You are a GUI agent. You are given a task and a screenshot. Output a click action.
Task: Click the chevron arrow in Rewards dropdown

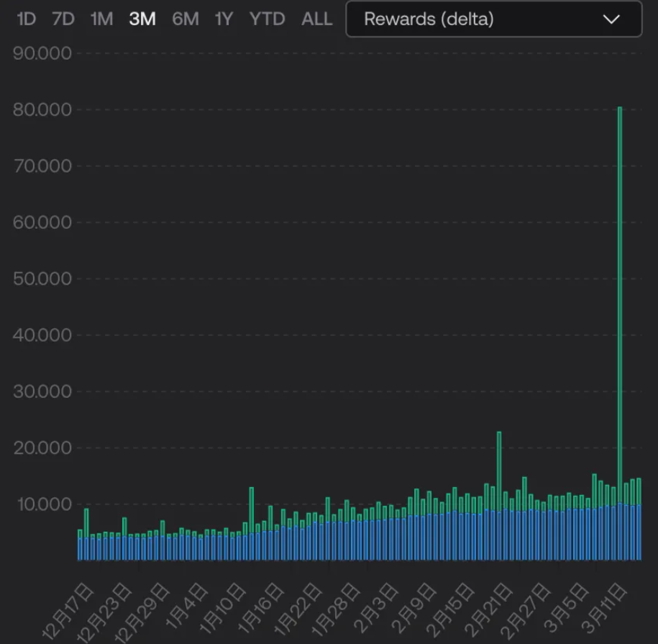tap(611, 19)
